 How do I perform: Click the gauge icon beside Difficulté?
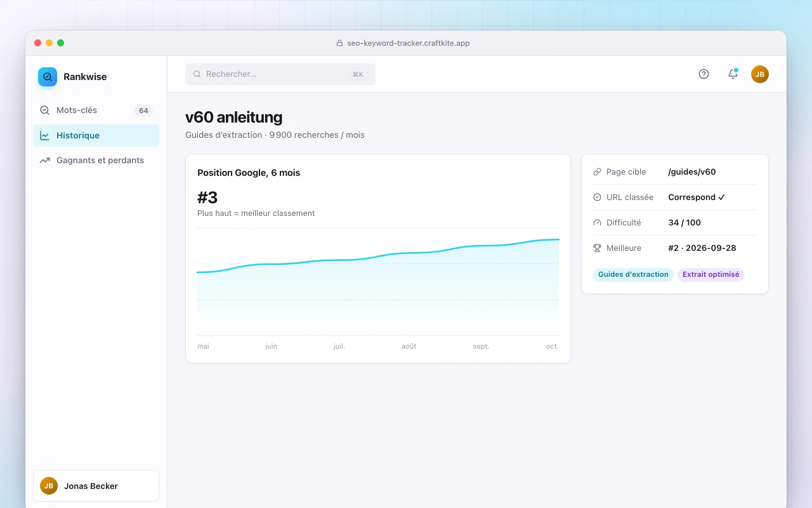[x=597, y=223]
